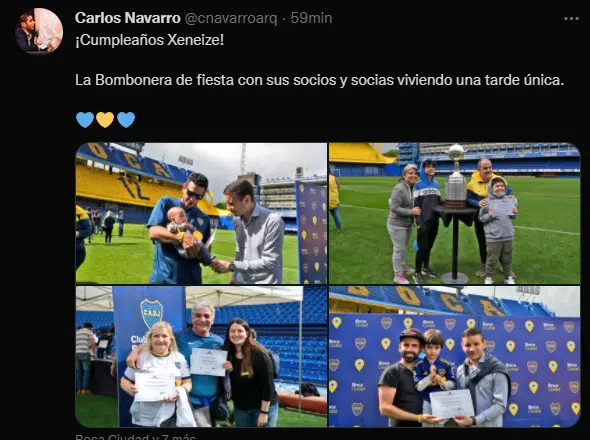Click the yellow heart emoji
Viewport: 590px width, 440px height.
click(105, 120)
